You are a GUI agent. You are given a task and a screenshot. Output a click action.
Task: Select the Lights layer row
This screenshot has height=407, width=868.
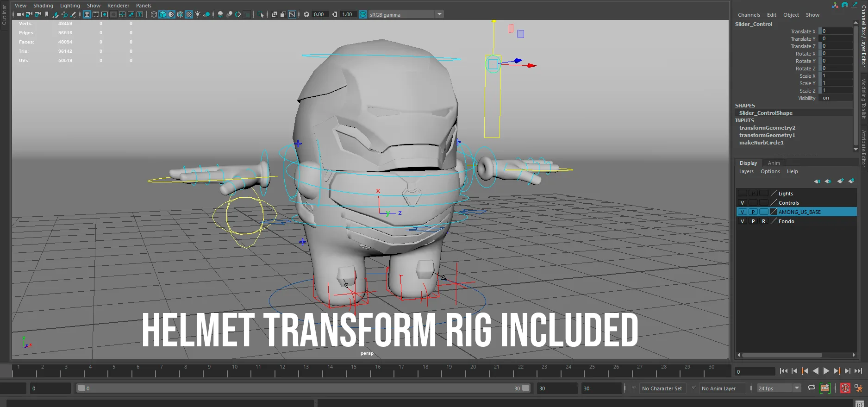click(x=796, y=194)
